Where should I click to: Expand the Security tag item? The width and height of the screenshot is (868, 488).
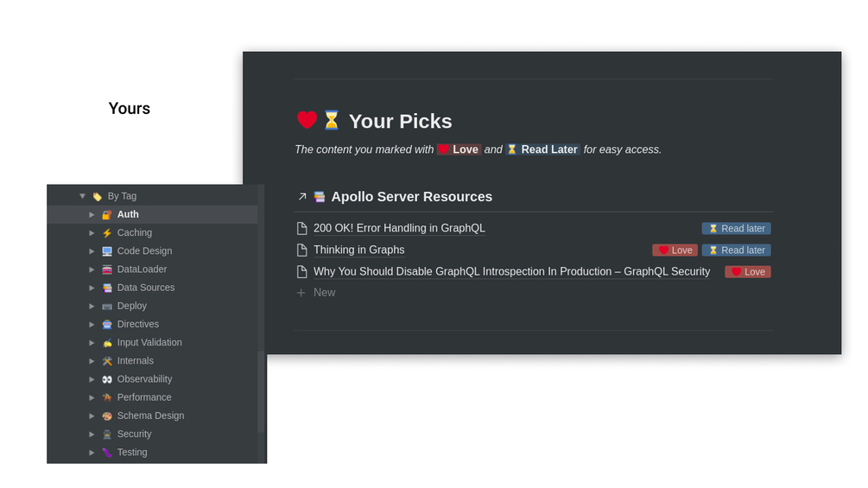(x=92, y=434)
